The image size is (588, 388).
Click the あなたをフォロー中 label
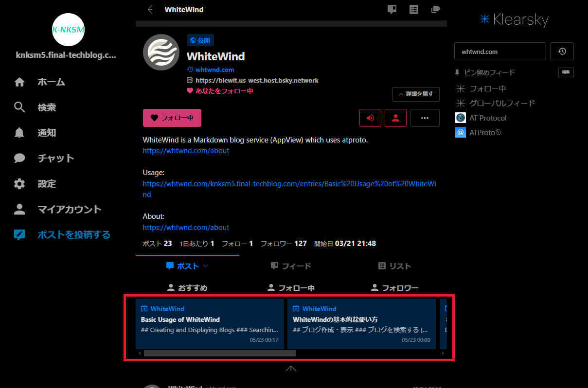224,91
